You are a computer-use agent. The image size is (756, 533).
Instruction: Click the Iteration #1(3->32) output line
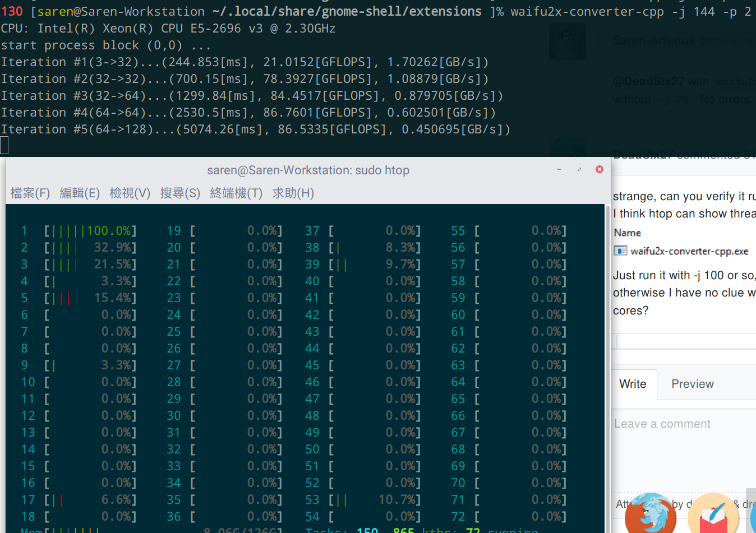coord(245,62)
